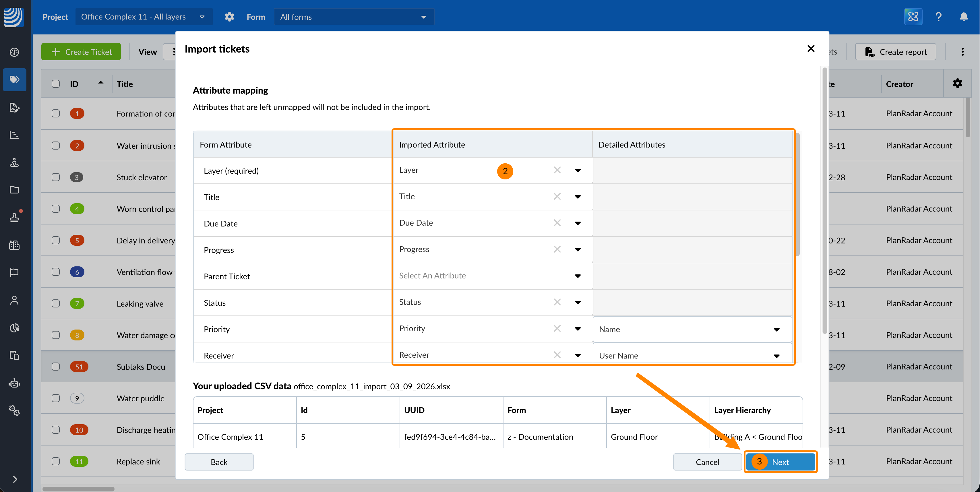Viewport: 980px width, 492px height.
Task: Open the Tickets tag sidebar icon
Action: 14,80
